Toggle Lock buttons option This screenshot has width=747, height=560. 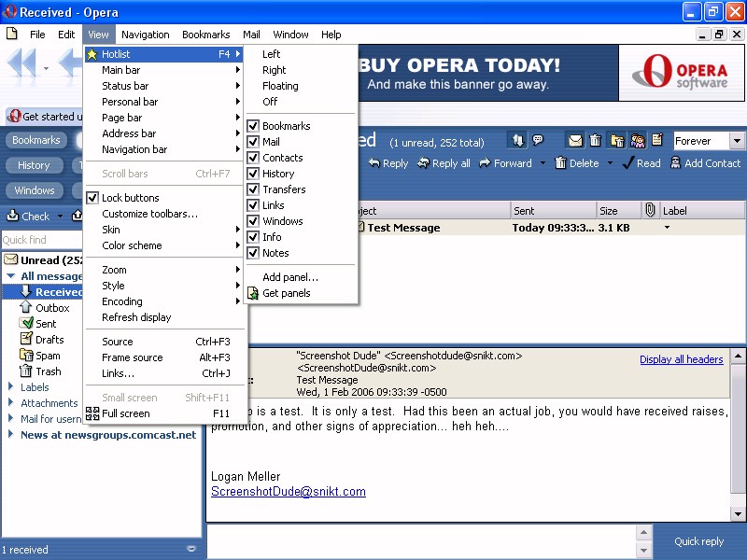[92, 198]
